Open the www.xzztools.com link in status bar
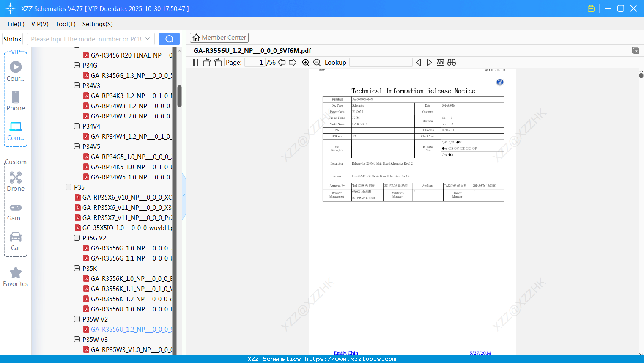The image size is (644, 363). [x=350, y=359]
